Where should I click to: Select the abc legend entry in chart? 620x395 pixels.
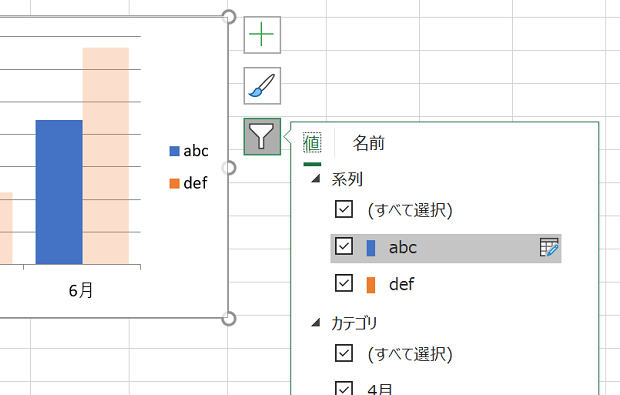tap(189, 151)
